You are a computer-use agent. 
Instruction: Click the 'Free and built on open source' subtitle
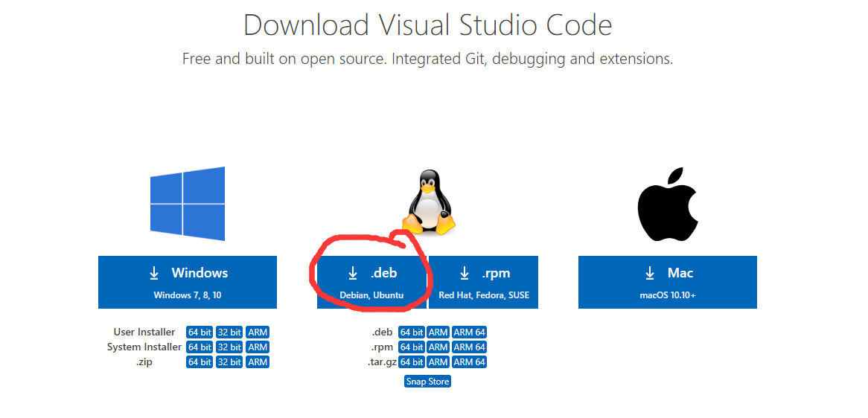tap(427, 59)
